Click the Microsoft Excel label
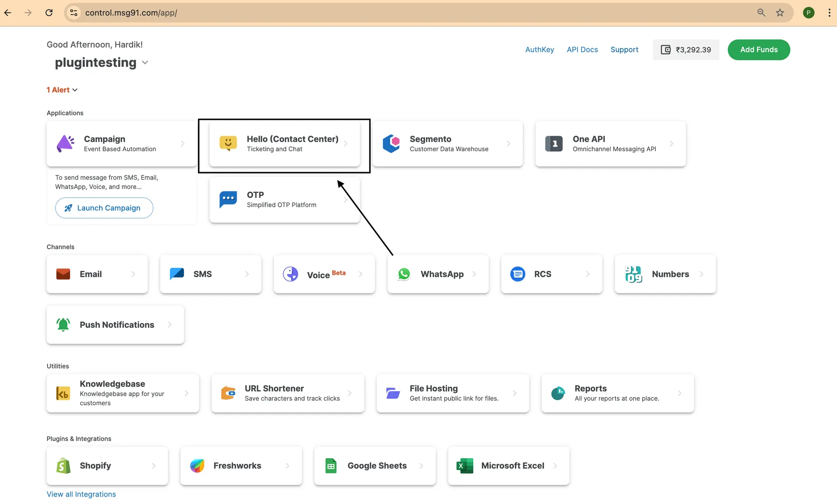 coord(513,466)
